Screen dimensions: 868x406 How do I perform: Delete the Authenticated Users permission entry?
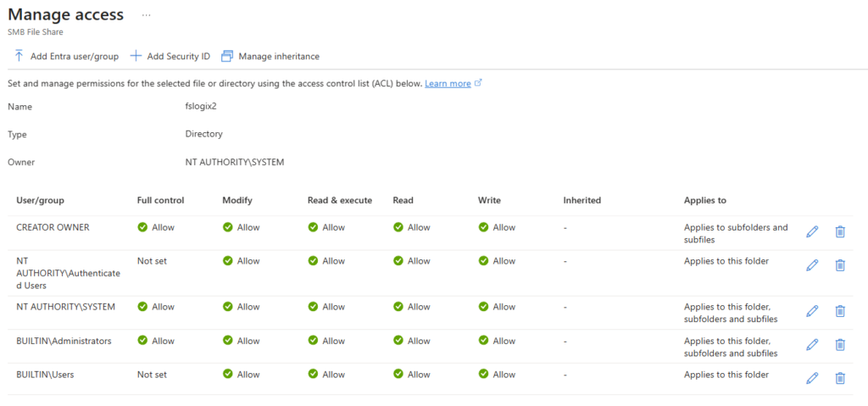click(840, 265)
